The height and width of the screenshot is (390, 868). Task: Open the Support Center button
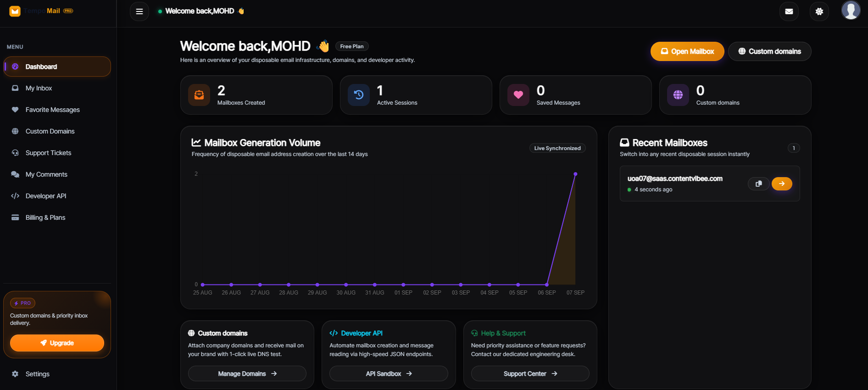pos(530,373)
